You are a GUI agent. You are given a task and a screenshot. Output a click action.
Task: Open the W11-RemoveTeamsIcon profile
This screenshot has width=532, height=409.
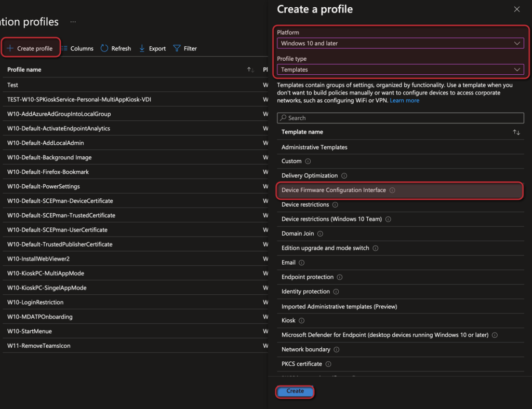point(39,346)
